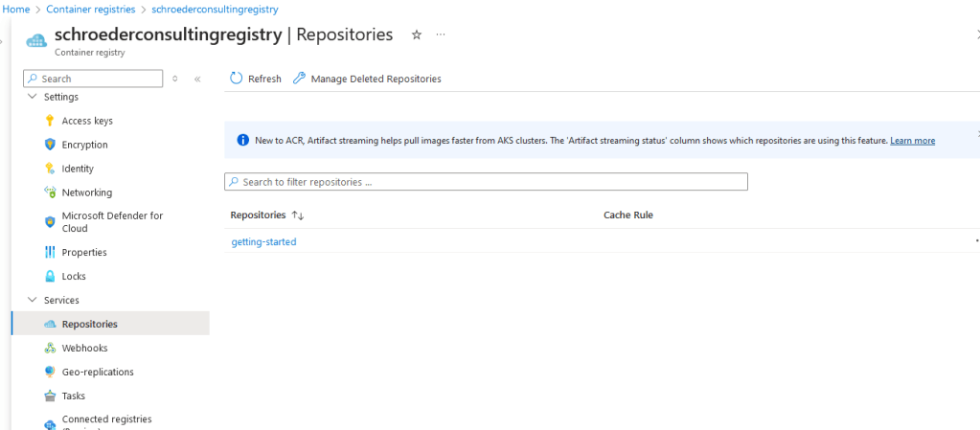The height and width of the screenshot is (430, 980).
Task: Click the Refresh button
Action: 256,79
